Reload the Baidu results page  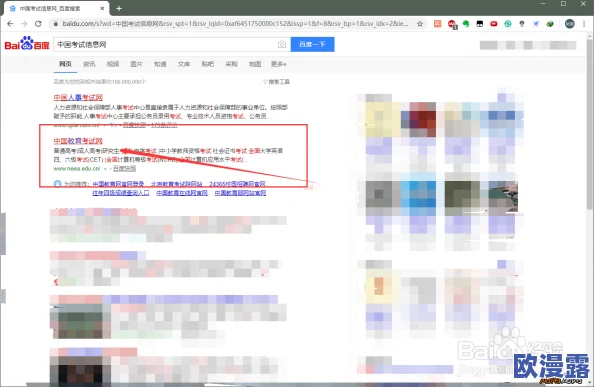tap(38, 23)
